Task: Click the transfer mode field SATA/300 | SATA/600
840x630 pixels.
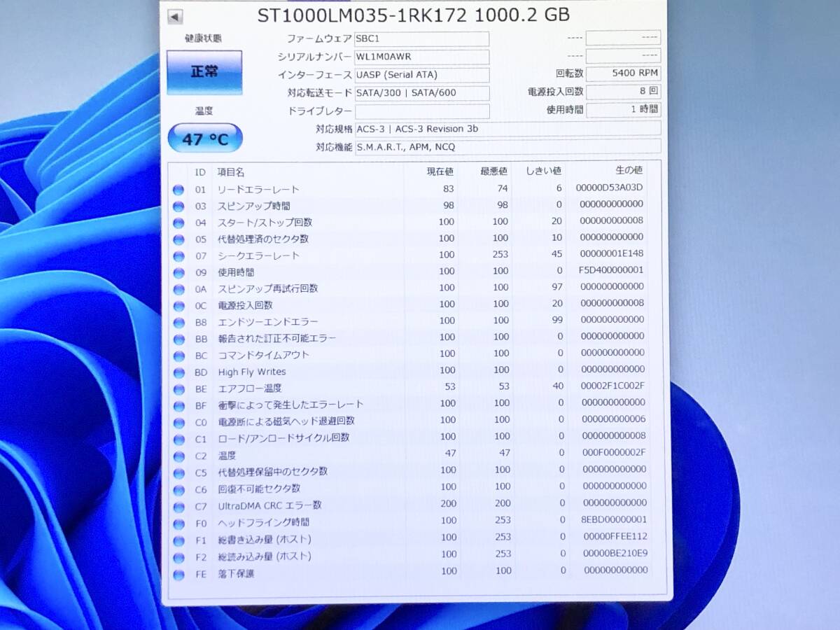Action: pos(422,93)
